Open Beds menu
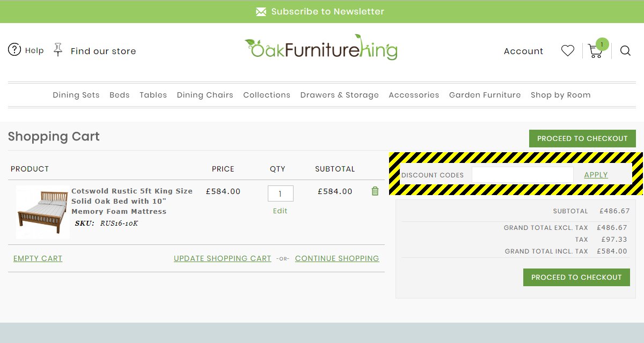This screenshot has width=644, height=343. (x=120, y=95)
